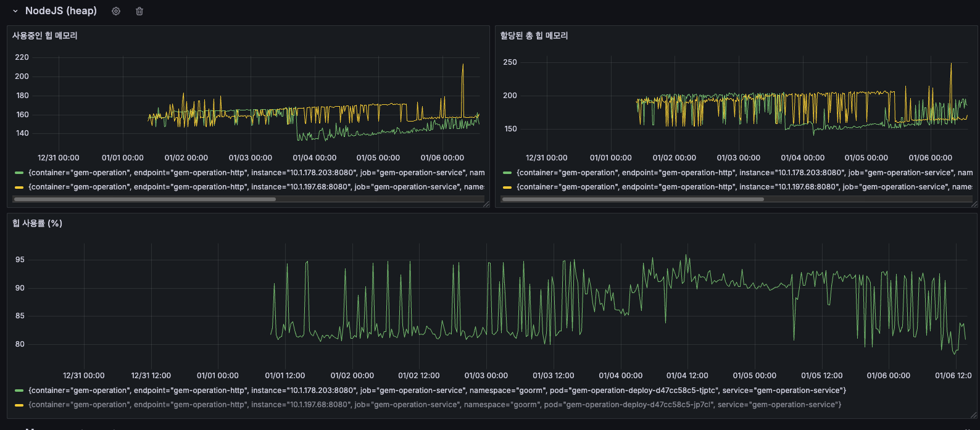
Task: Click green series color icon in 힙 사용률 legend
Action: 19,391
